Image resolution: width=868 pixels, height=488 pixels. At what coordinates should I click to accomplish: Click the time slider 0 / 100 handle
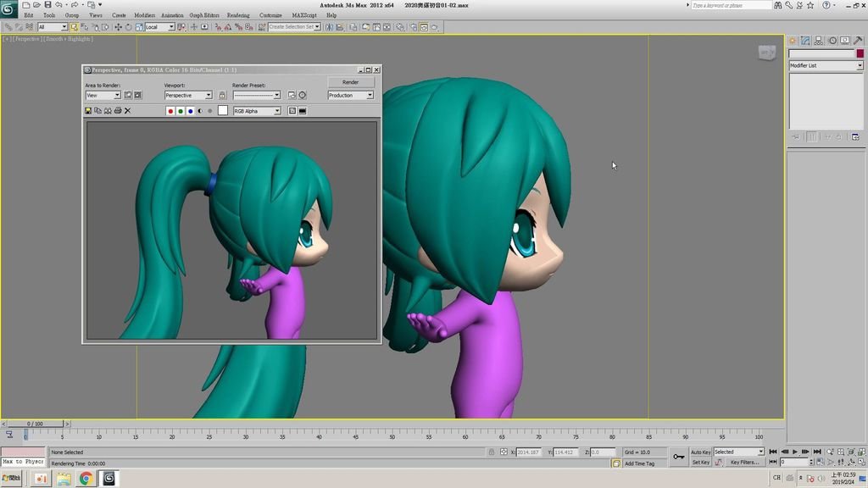point(36,424)
